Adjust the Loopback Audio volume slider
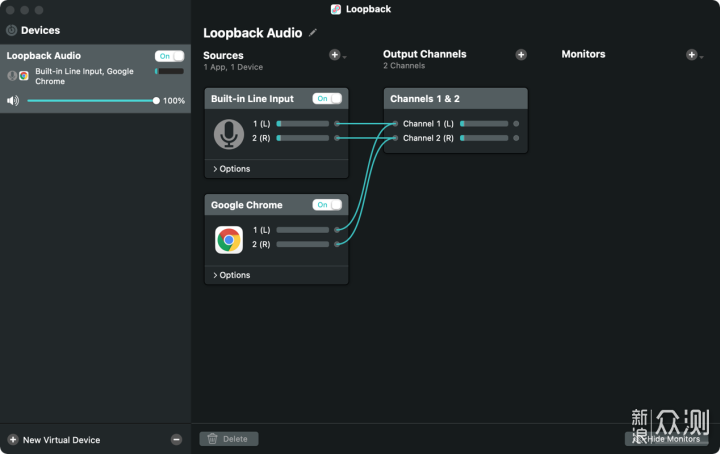720x454 pixels. tap(92, 101)
